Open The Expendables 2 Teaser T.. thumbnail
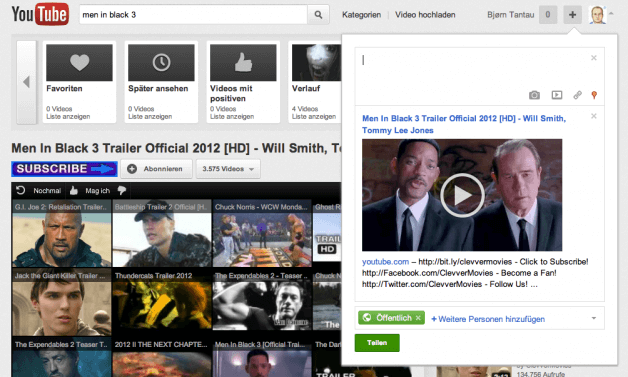This screenshot has height=377, width=628. 62,358
